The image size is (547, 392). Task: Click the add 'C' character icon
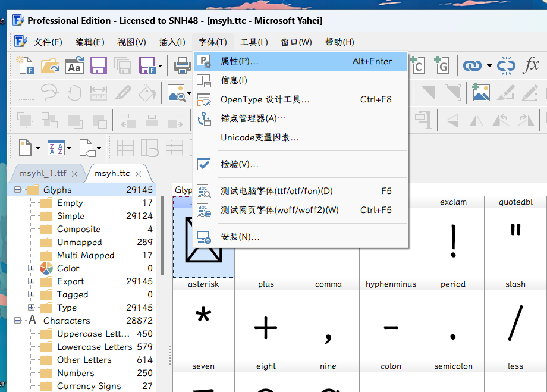click(x=417, y=65)
